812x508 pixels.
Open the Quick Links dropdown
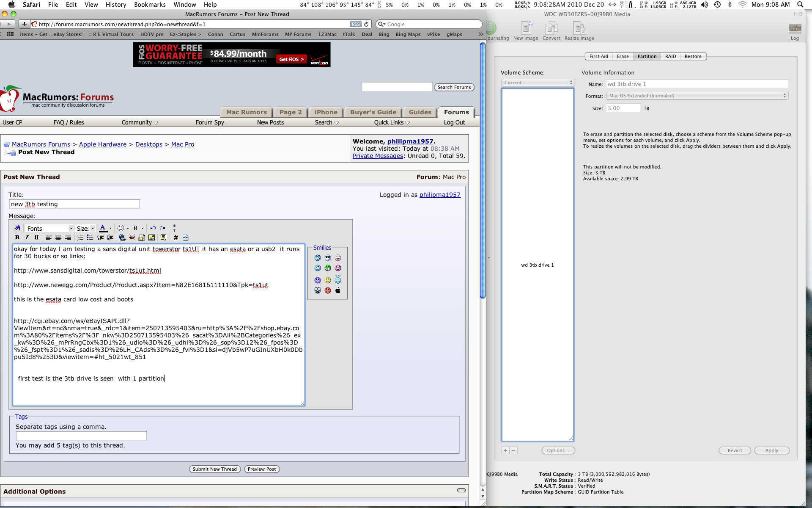pos(392,123)
